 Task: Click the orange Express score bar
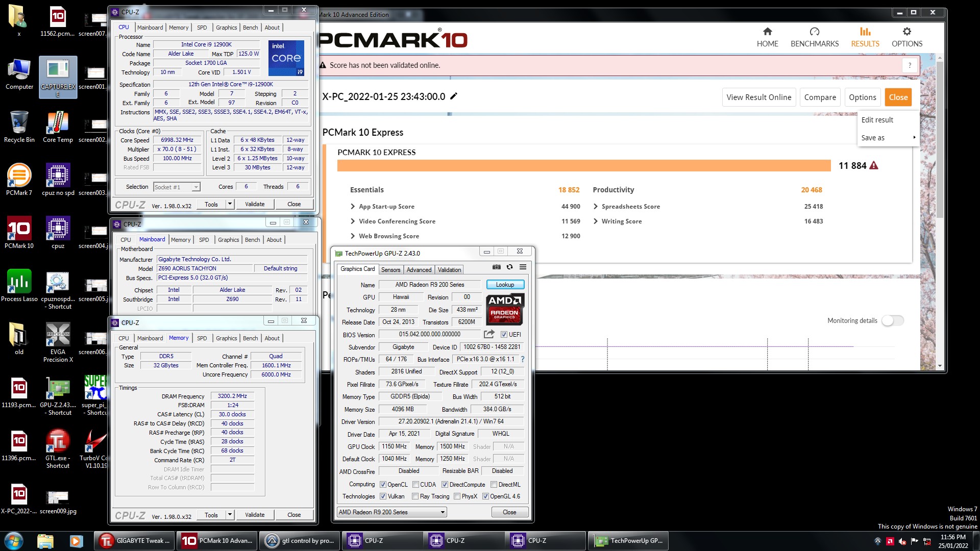(x=584, y=165)
